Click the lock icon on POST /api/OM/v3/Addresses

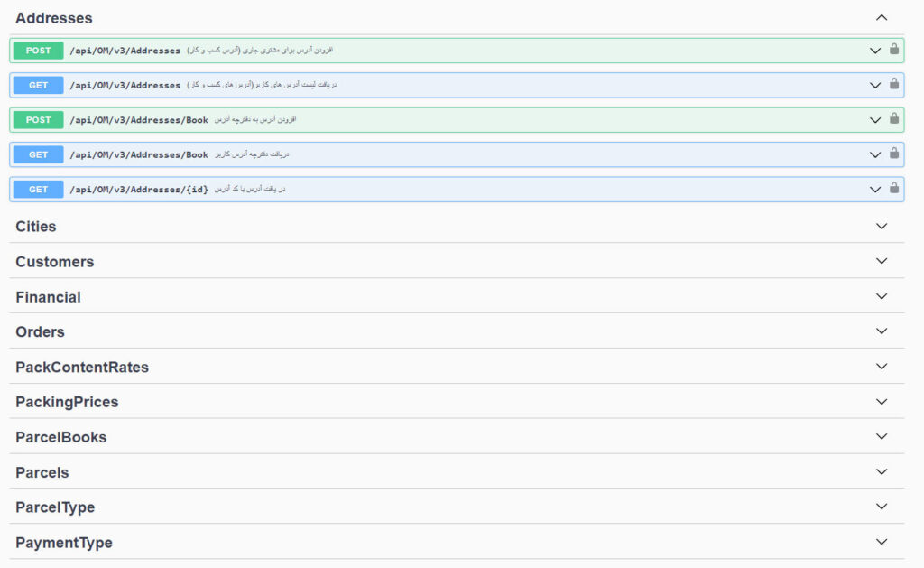893,51
